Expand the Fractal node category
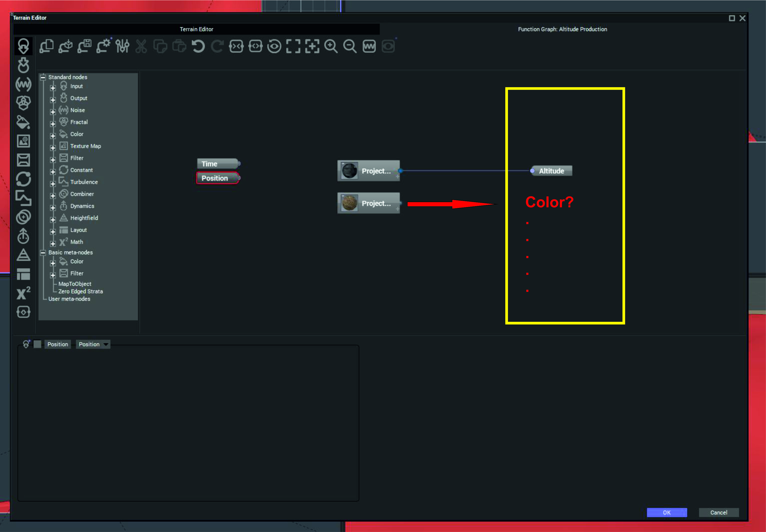 pyautogui.click(x=53, y=124)
